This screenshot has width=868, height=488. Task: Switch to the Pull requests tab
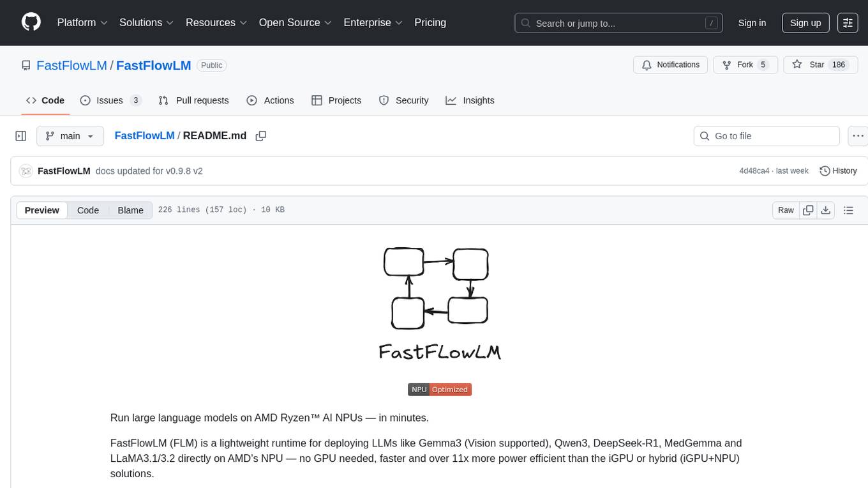(193, 100)
